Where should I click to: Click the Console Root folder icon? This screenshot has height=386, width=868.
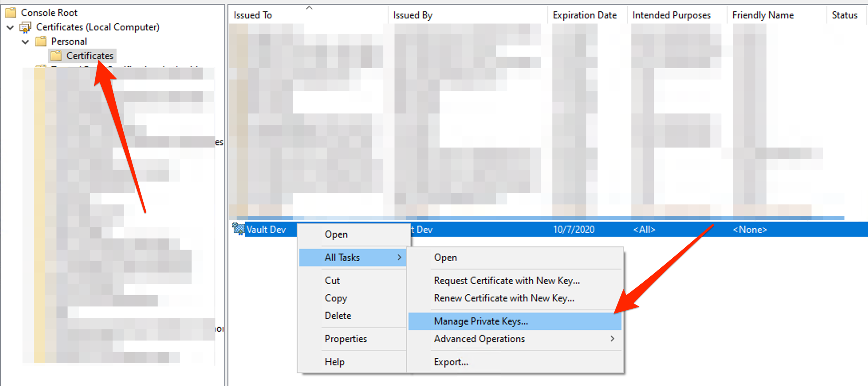[11, 13]
